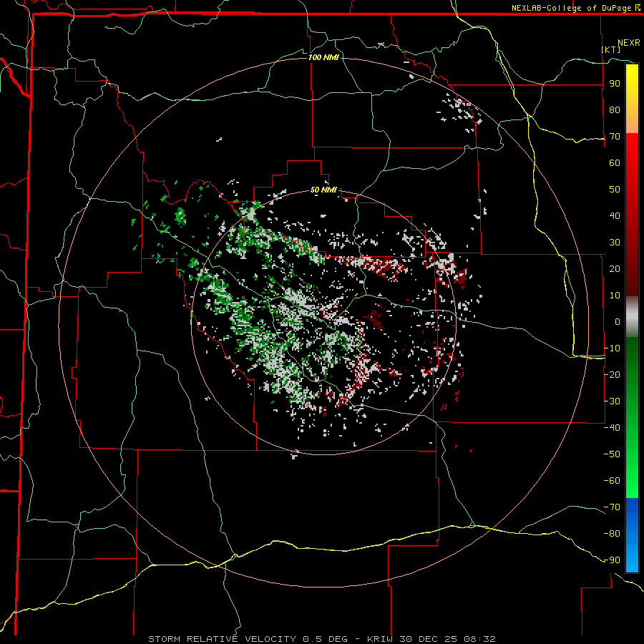Click the 20 value on the velocity scale
644x644 pixels.
pos(615,268)
